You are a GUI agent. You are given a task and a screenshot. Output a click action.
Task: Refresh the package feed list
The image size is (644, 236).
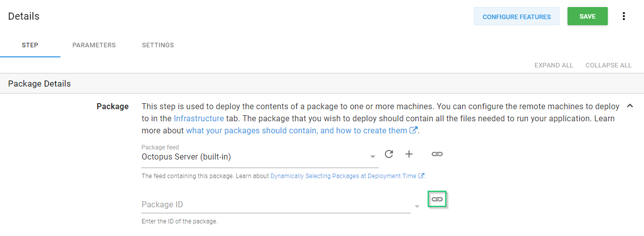point(389,154)
